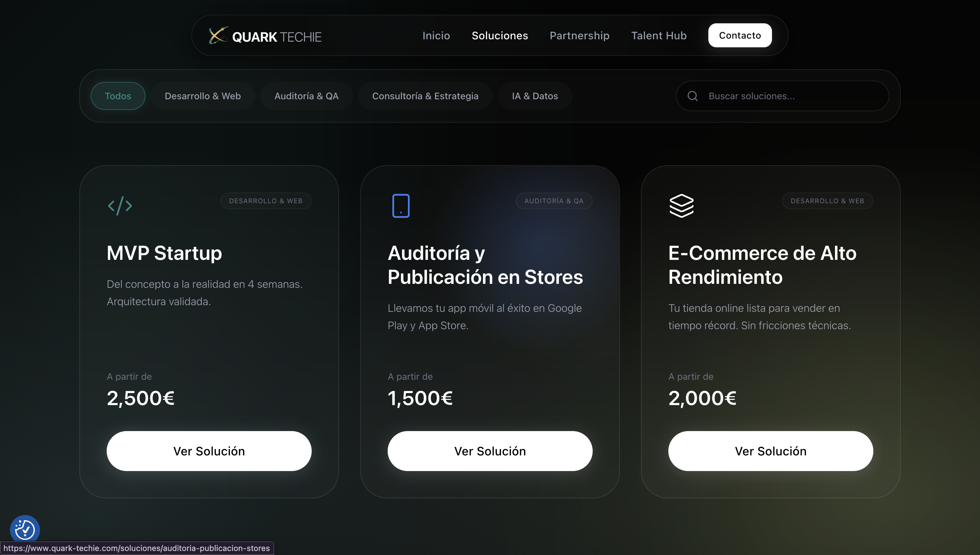Click Ver Solución for MVP Startup
The width and height of the screenshot is (980, 555).
209,451
